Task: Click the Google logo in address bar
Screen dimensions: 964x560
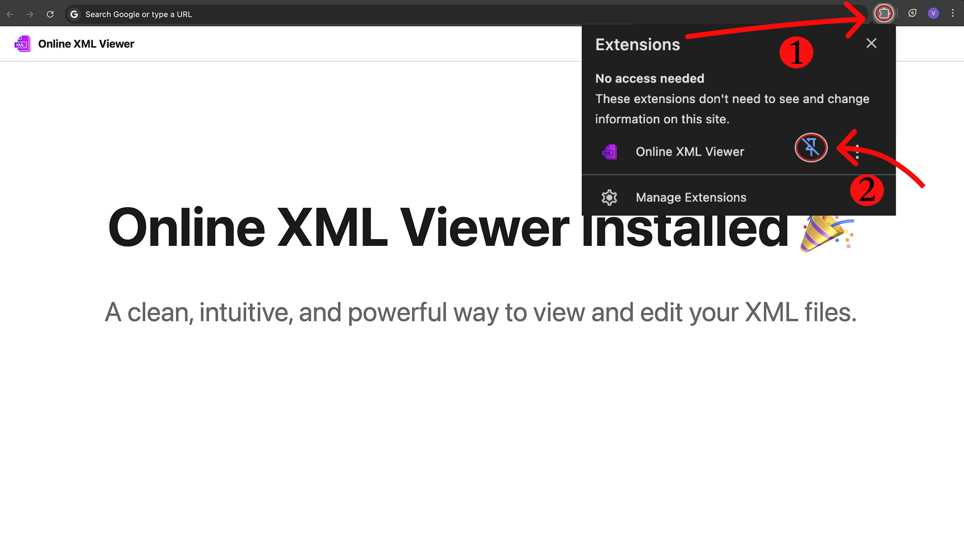Action: [x=74, y=14]
